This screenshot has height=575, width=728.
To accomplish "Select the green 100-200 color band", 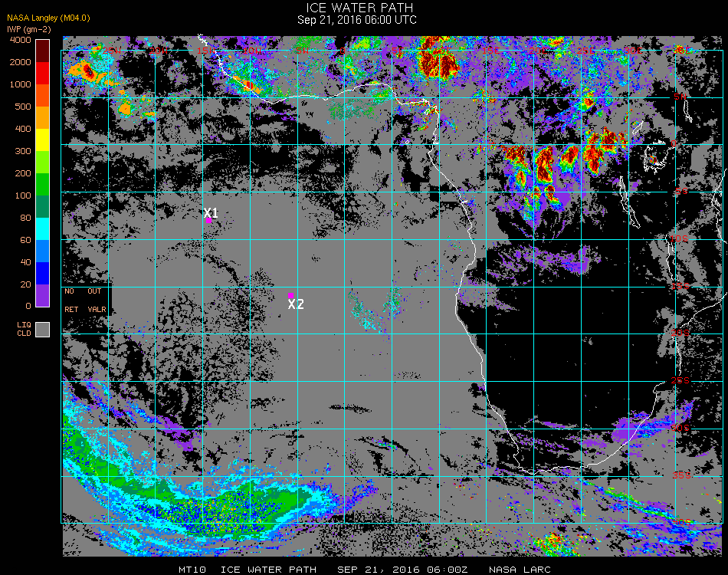I will (x=43, y=185).
